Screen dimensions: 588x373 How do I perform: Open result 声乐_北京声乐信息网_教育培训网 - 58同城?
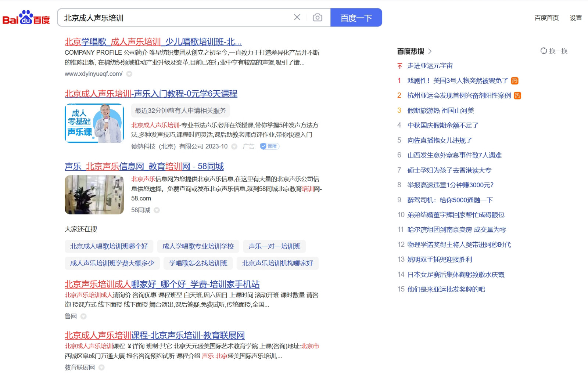tap(144, 167)
